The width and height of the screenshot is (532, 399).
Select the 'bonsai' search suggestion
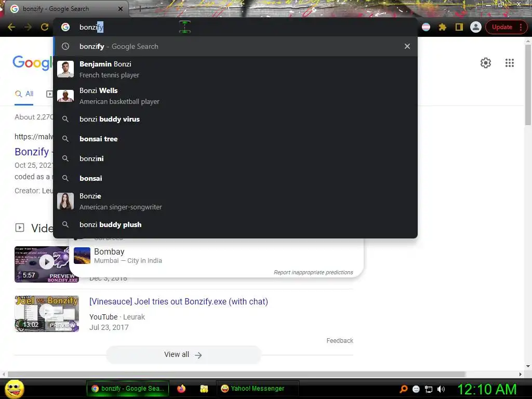(x=235, y=178)
